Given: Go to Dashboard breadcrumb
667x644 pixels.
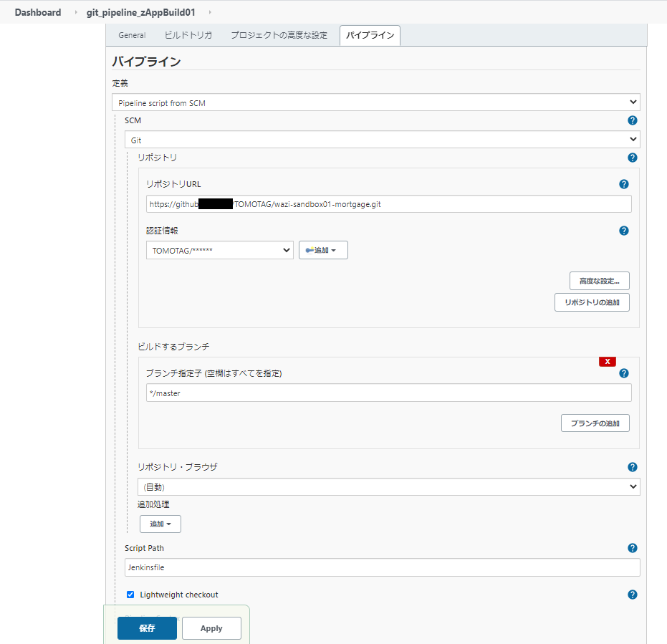Looking at the screenshot, I should click(38, 12).
